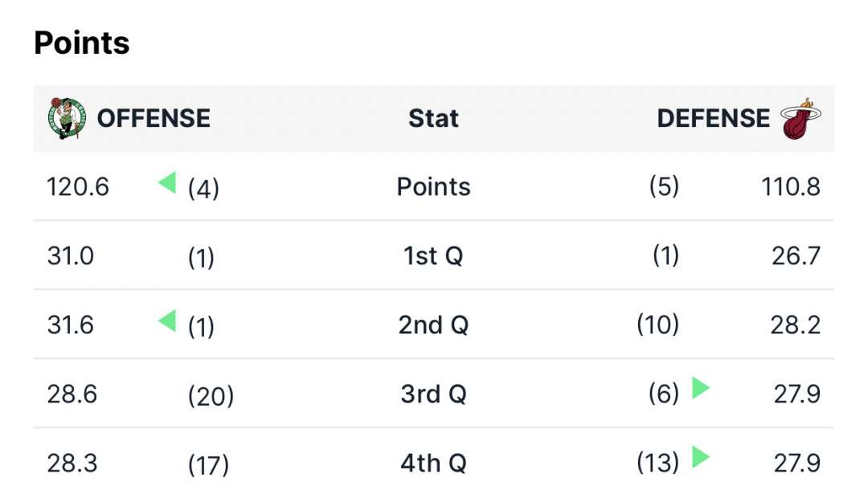
Task: Click green arrow in 2nd Q offense row
Action: (167, 321)
